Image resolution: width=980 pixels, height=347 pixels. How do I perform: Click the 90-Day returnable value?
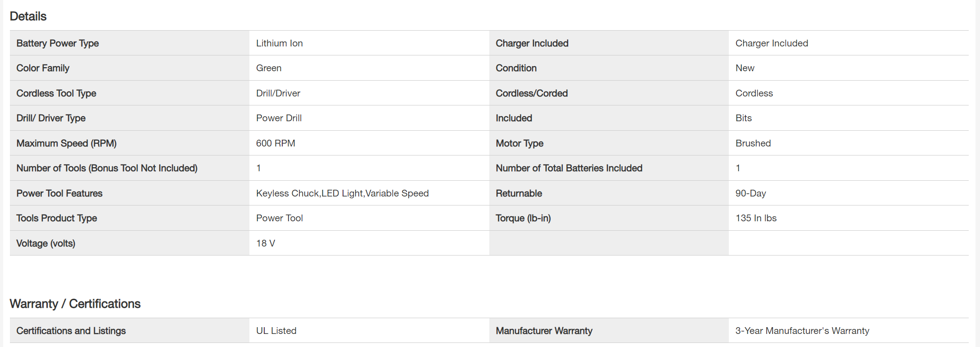[x=750, y=193]
